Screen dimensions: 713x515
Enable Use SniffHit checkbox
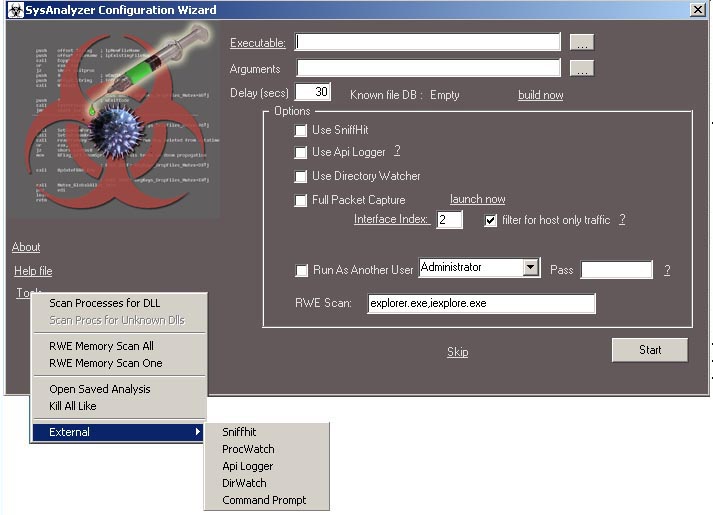click(301, 130)
